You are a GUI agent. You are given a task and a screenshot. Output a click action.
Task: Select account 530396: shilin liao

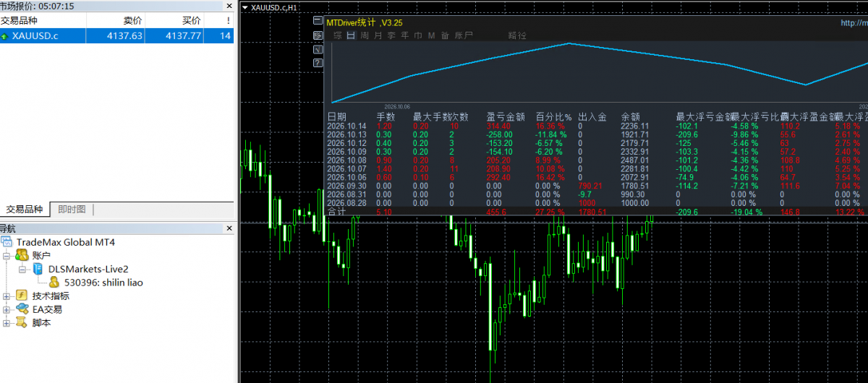pyautogui.click(x=103, y=283)
